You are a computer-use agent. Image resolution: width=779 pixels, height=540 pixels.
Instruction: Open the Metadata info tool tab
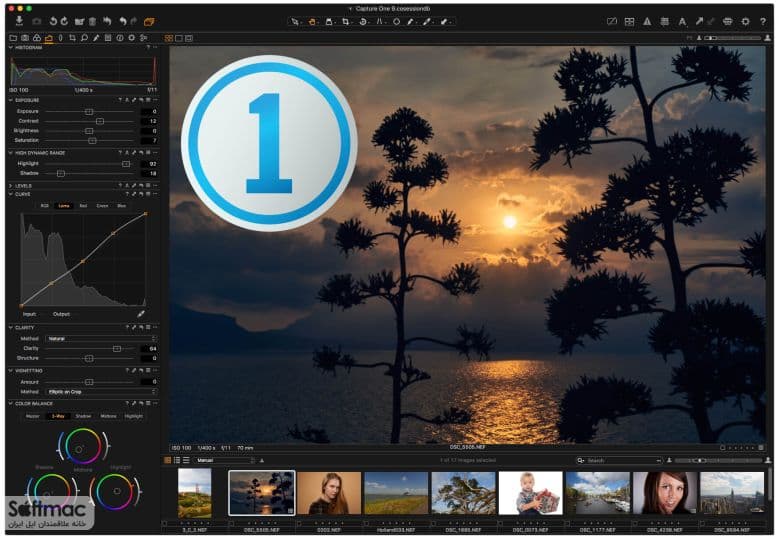coord(120,38)
